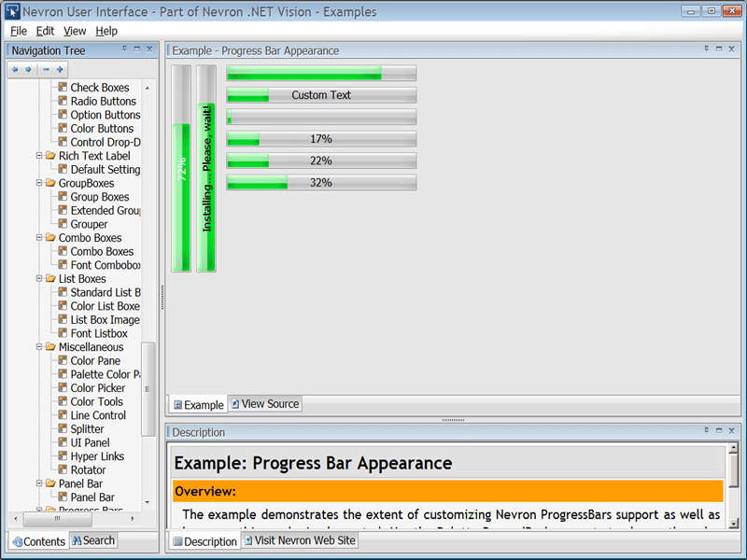This screenshot has width=747, height=560.
Task: Click the Nevron application icon in the title bar
Action: tap(10, 10)
